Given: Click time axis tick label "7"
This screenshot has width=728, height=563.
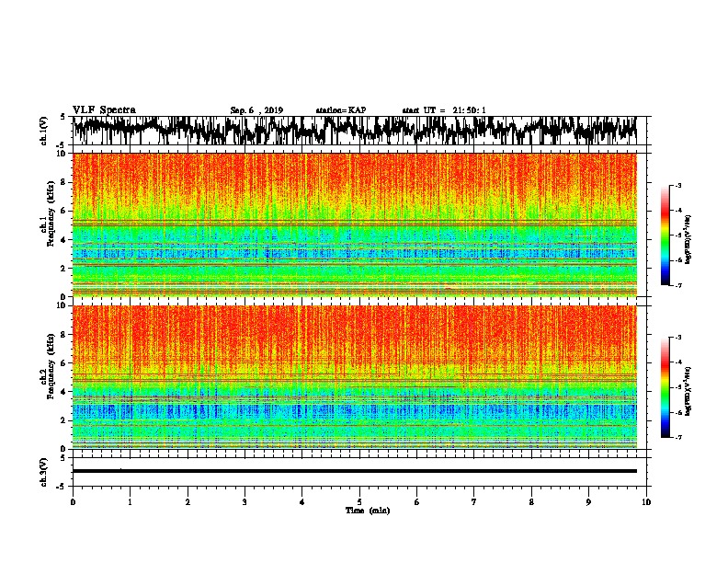Looking at the screenshot, I should pyautogui.click(x=474, y=502).
